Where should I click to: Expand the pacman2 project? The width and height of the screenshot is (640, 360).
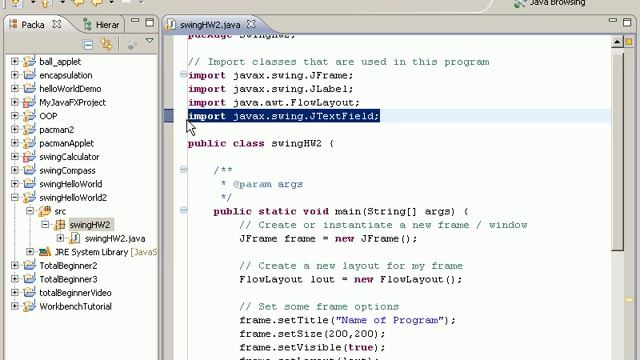click(15, 129)
